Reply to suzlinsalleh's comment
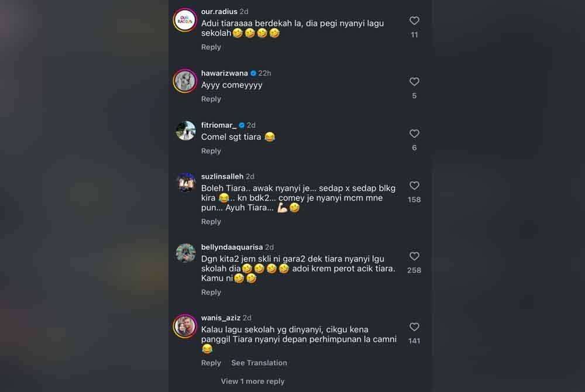 tap(211, 221)
